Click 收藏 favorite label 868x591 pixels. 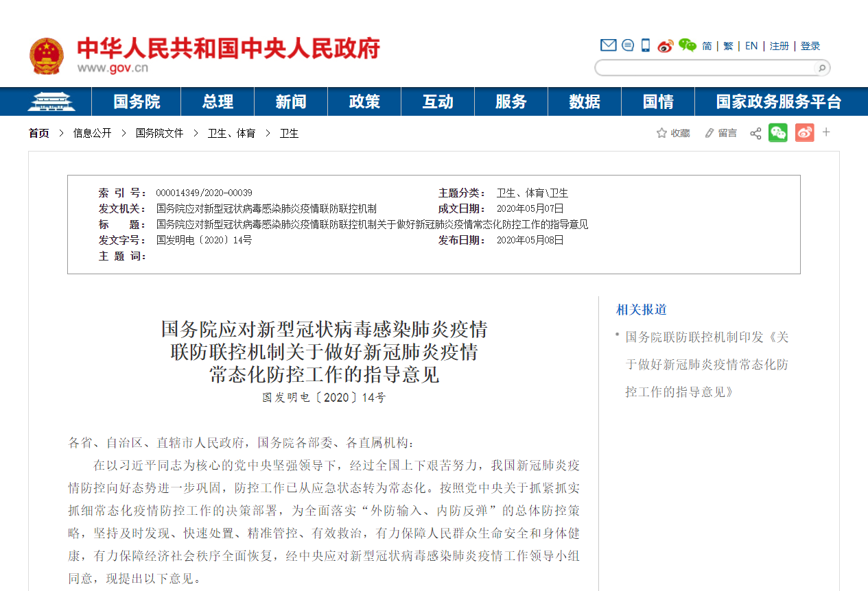pos(681,133)
